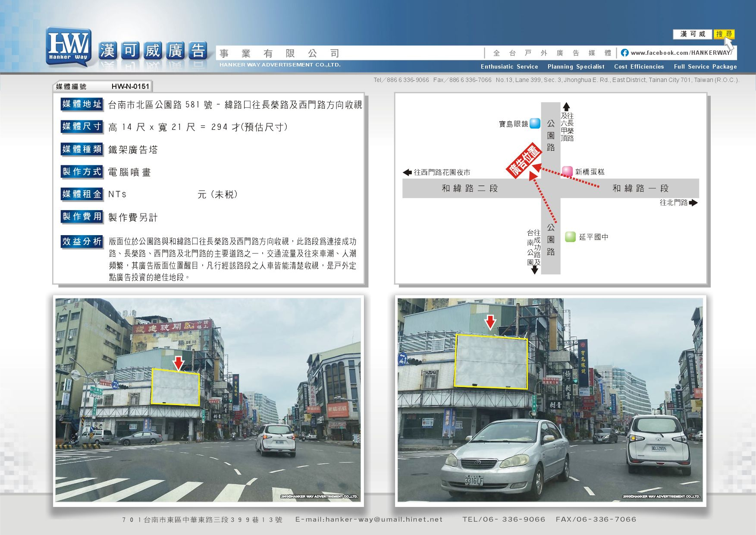Select the 媒體租金 label
This screenshot has height=535, width=756.
click(82, 194)
